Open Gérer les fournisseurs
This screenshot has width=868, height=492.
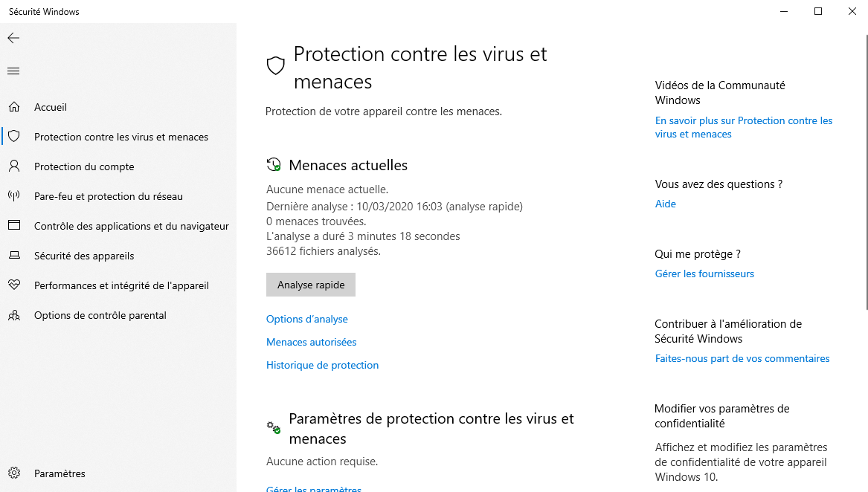704,273
